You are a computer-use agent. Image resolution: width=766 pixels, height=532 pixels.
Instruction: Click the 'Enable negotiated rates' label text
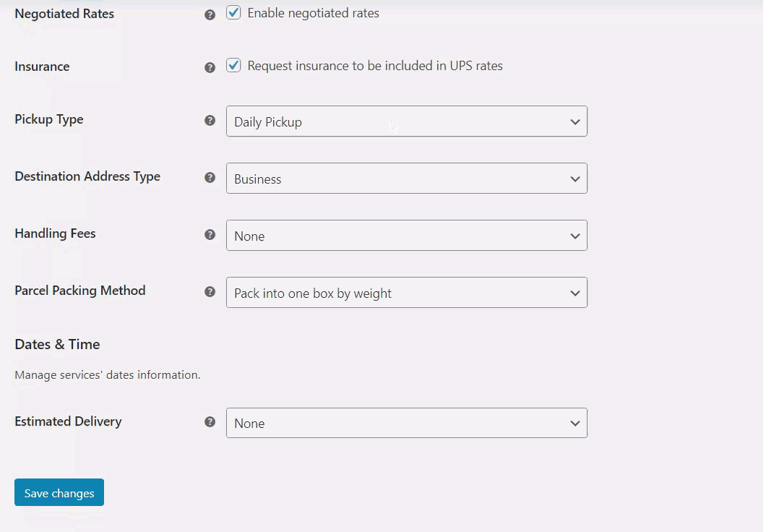[x=313, y=13]
